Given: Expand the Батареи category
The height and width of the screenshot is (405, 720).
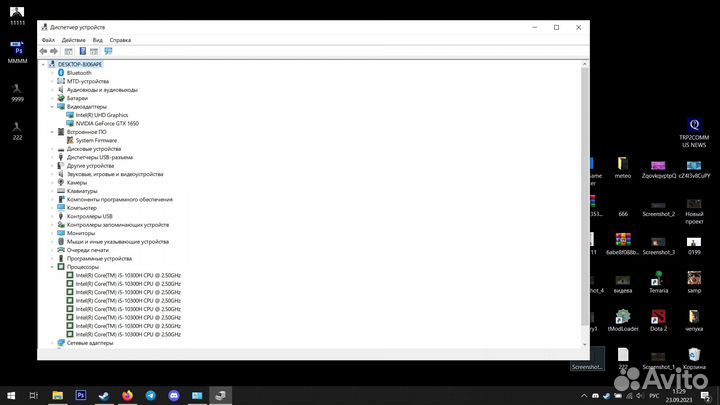Looking at the screenshot, I should coord(52,98).
